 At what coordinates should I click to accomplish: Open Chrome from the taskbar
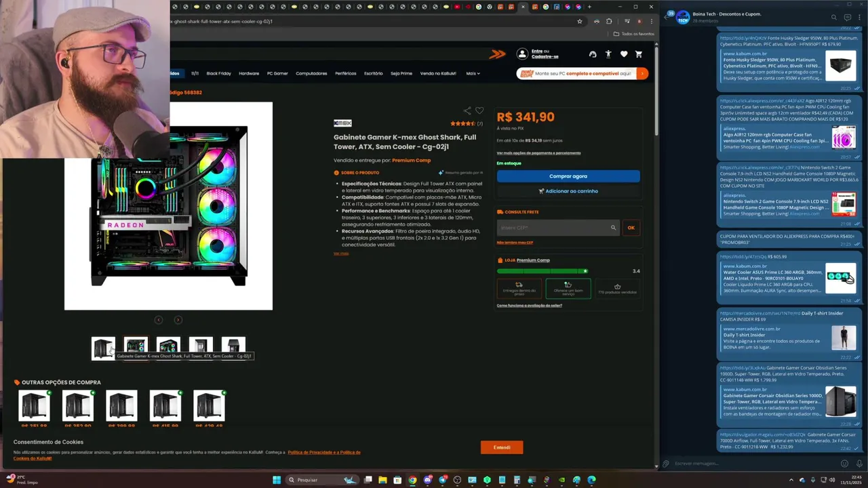click(x=412, y=480)
